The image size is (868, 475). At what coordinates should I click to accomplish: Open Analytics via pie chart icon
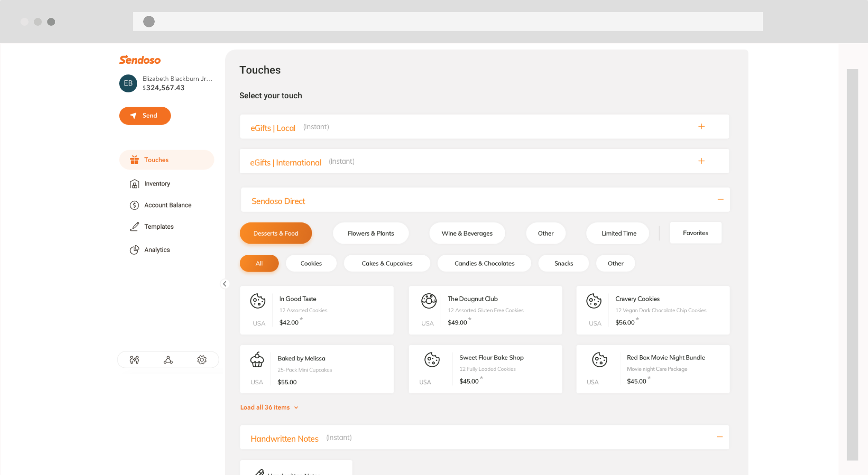point(135,250)
